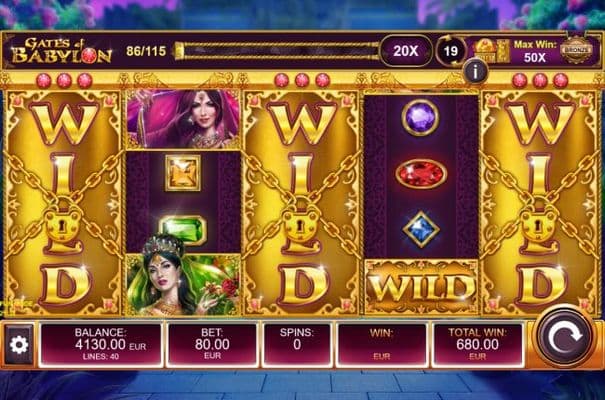The width and height of the screenshot is (605, 400).
Task: Click the 20X multiplier badge
Action: 406,51
